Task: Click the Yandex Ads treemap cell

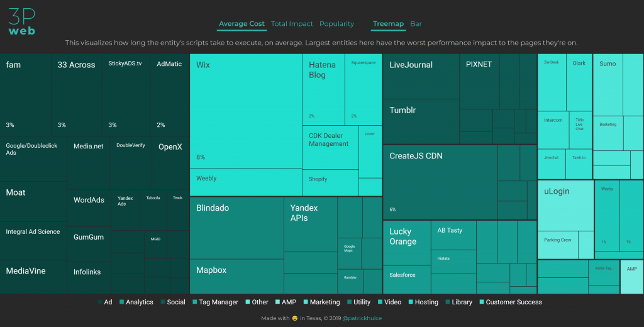Action: tap(125, 210)
